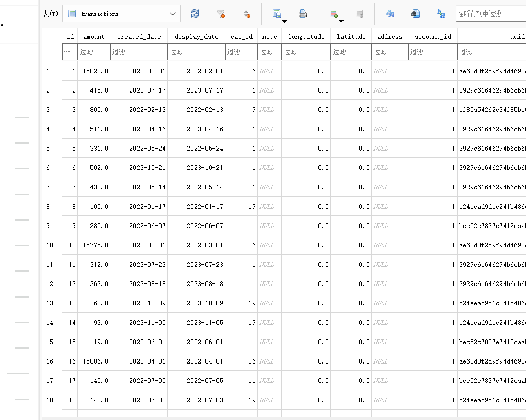Select cat_id cell 9 in row 3
This screenshot has width=526, height=420.
click(242, 110)
